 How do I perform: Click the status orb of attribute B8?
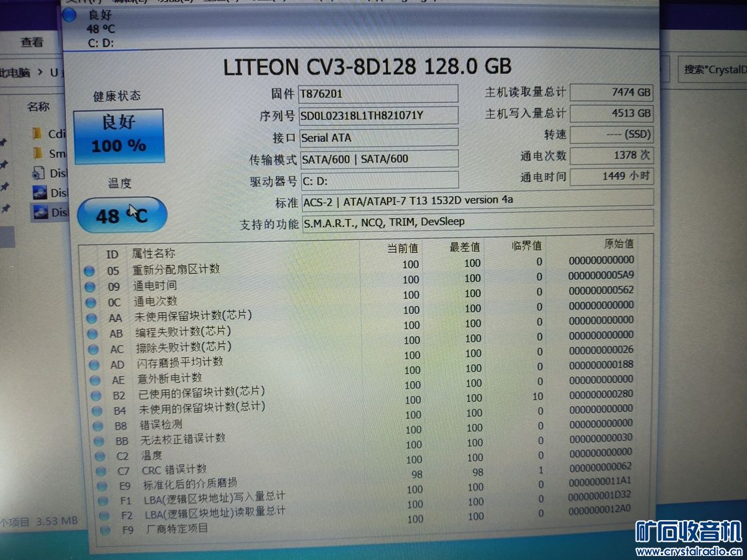pyautogui.click(x=98, y=426)
